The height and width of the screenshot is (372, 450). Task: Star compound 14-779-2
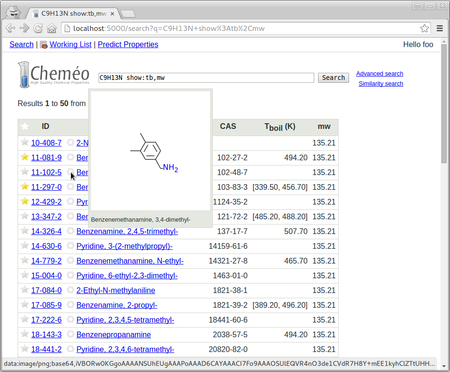(x=24, y=260)
